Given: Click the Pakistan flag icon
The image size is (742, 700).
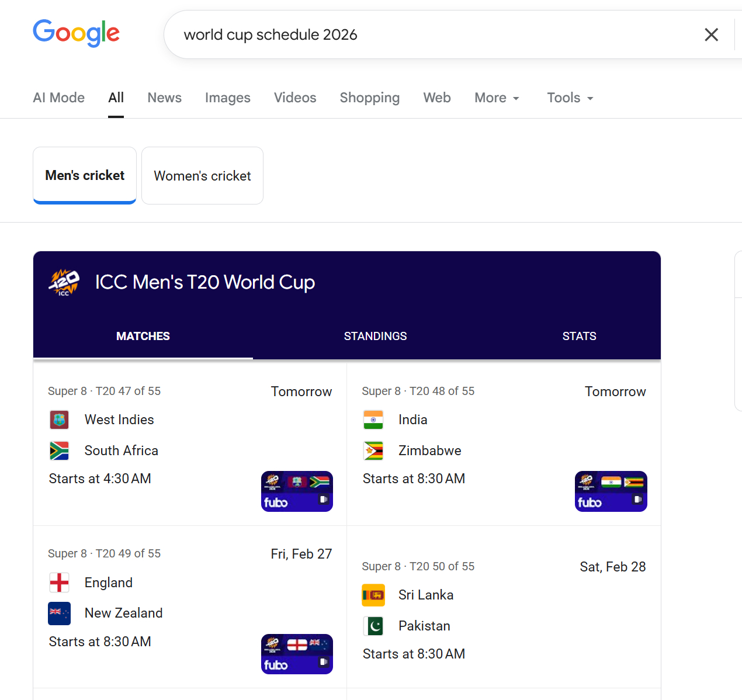Looking at the screenshot, I should point(373,626).
